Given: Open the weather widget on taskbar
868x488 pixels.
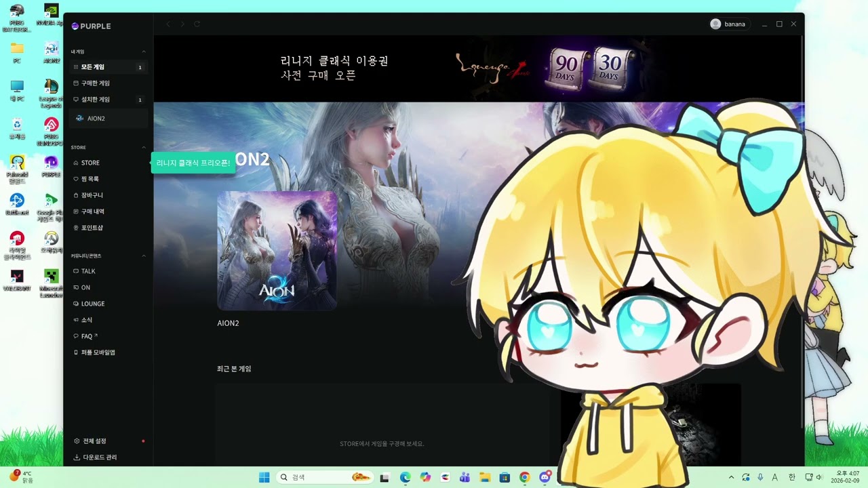Looking at the screenshot, I should [x=20, y=477].
